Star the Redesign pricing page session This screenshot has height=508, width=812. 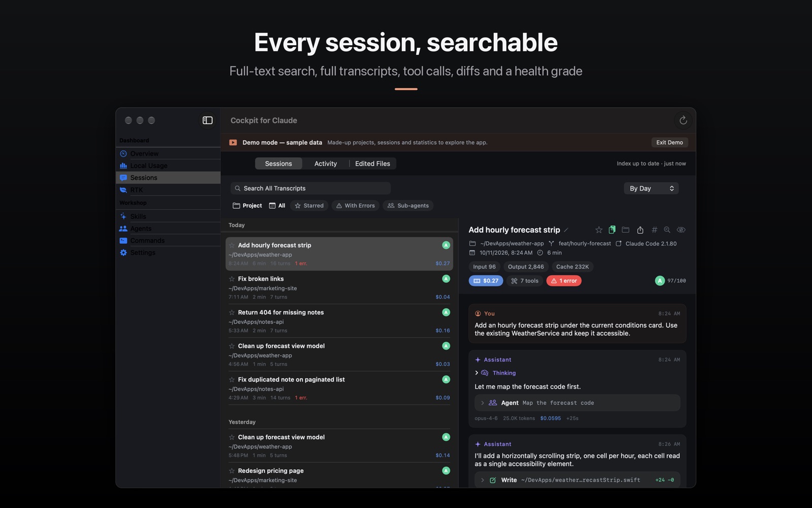[232, 471]
